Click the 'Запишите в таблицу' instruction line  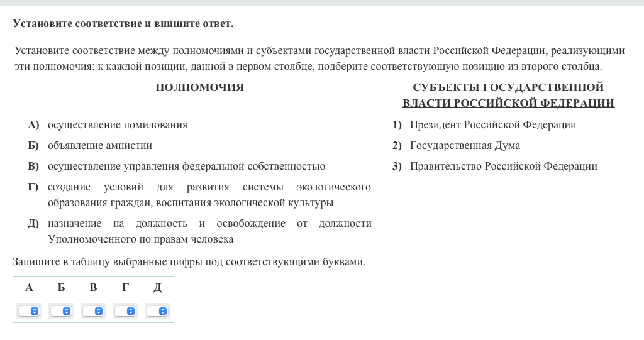click(x=189, y=261)
